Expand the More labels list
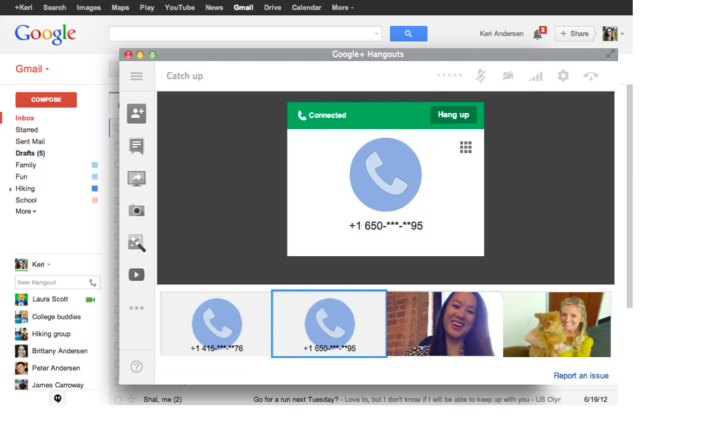 26,211
